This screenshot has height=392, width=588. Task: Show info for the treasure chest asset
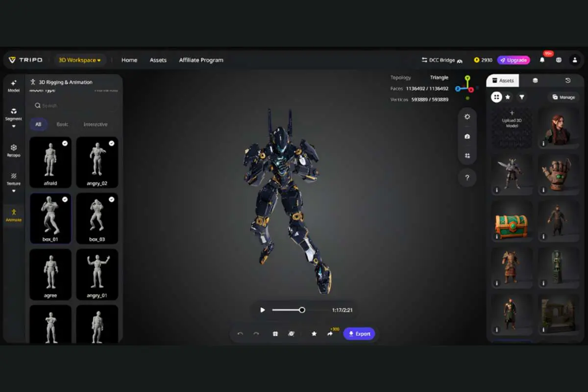coord(496,237)
